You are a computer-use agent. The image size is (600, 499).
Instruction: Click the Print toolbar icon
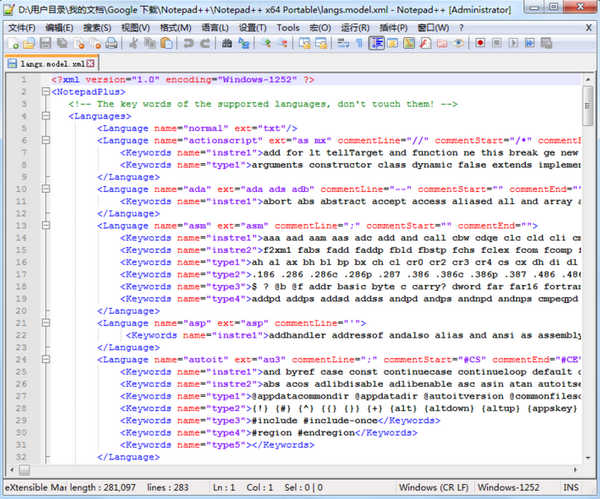coord(111,43)
